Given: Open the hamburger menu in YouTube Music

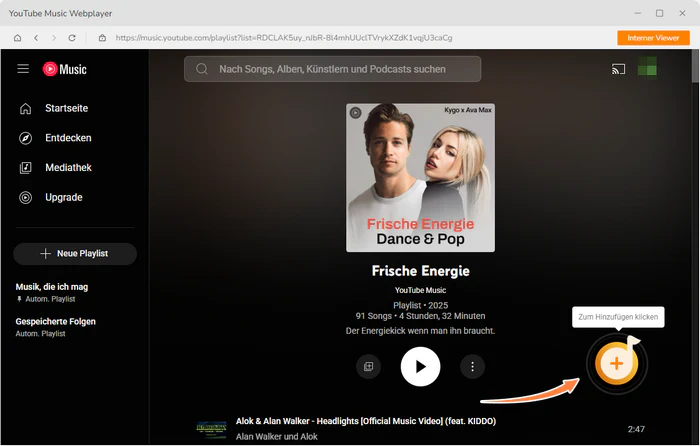Looking at the screenshot, I should pos(23,69).
